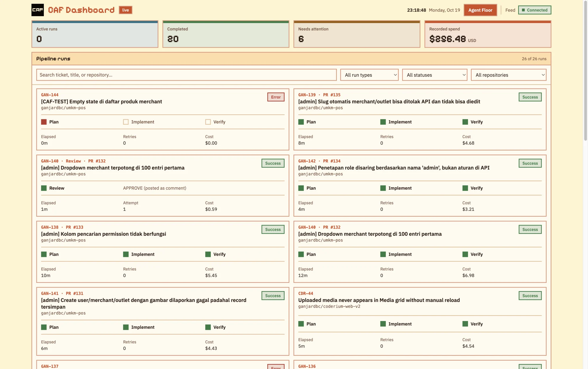Select the Active runs summary card
Image resolution: width=588 pixels, height=369 pixels.
95,34
